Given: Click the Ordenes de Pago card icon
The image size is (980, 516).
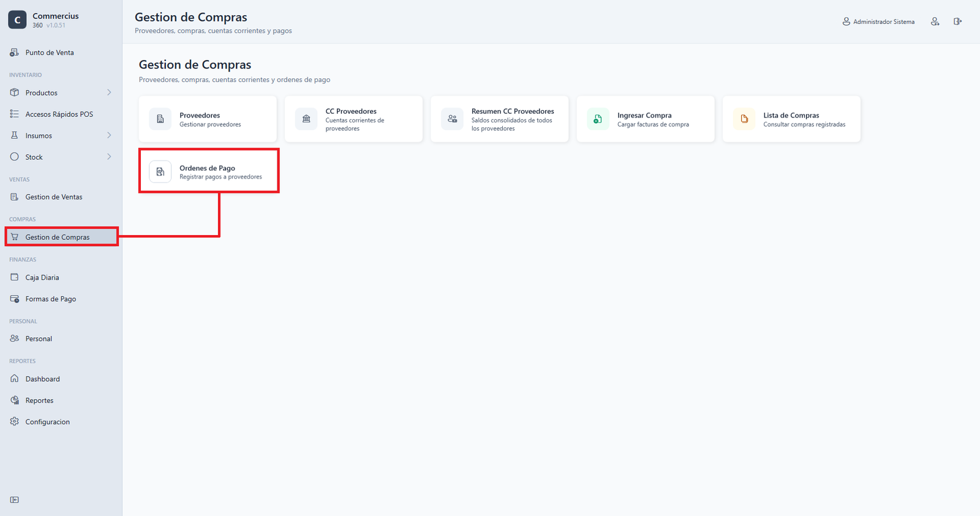Looking at the screenshot, I should 160,172.
